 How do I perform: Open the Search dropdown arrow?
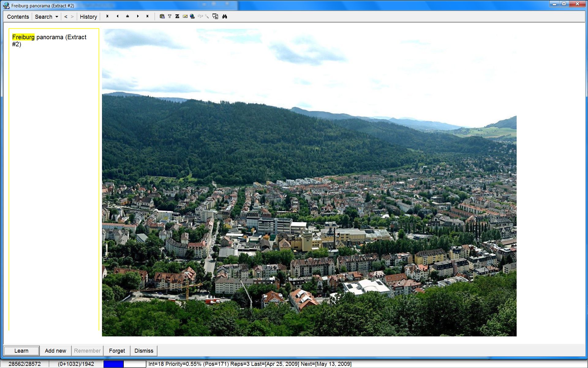(57, 17)
